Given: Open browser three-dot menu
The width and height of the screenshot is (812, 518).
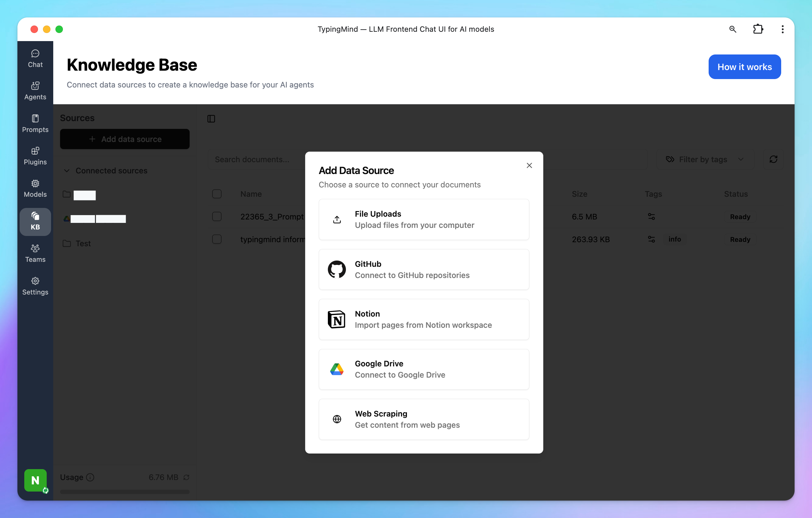Looking at the screenshot, I should pyautogui.click(x=782, y=29).
